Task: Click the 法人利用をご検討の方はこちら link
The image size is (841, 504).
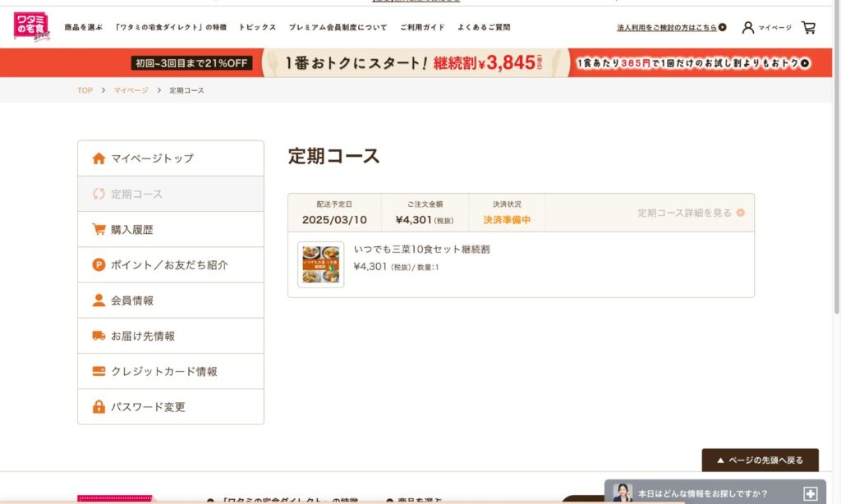Action: pos(671,27)
